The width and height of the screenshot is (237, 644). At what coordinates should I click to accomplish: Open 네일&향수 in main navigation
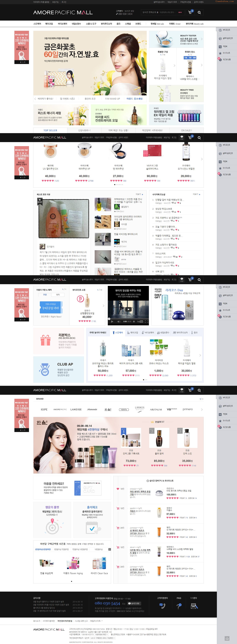(x=76, y=24)
